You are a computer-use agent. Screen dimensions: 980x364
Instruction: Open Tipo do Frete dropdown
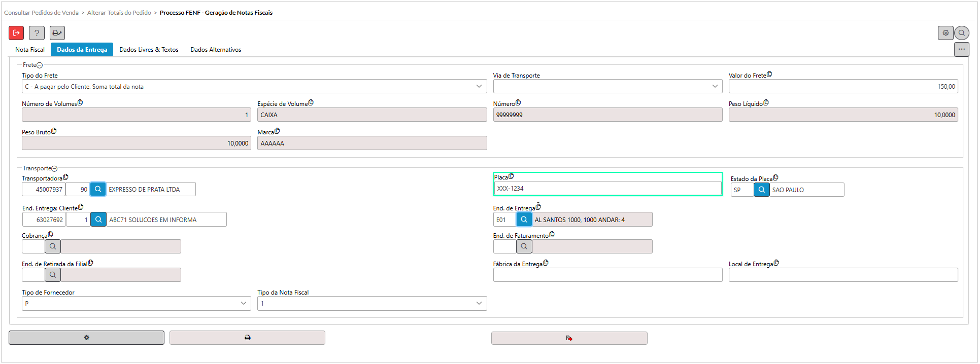click(x=479, y=86)
